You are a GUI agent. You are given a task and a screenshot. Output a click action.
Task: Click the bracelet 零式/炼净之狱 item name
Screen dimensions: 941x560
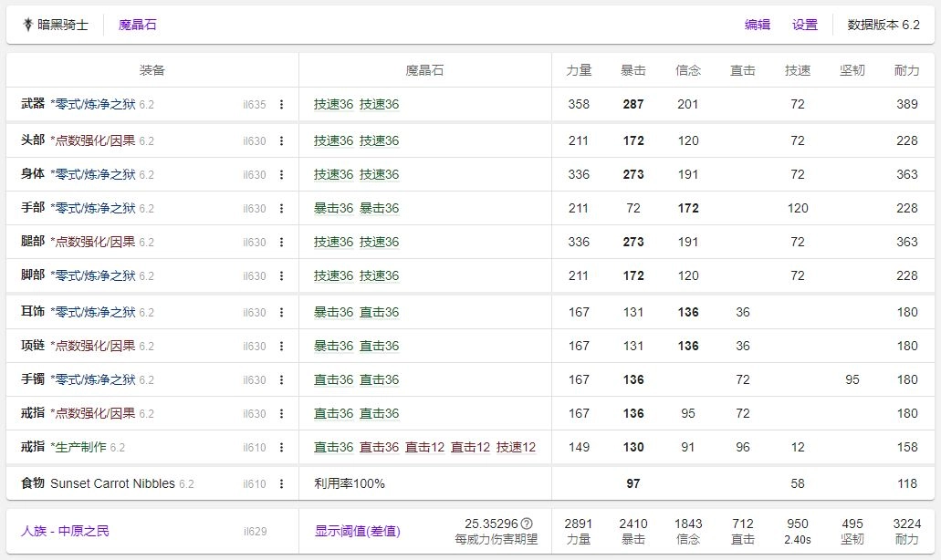[93, 379]
